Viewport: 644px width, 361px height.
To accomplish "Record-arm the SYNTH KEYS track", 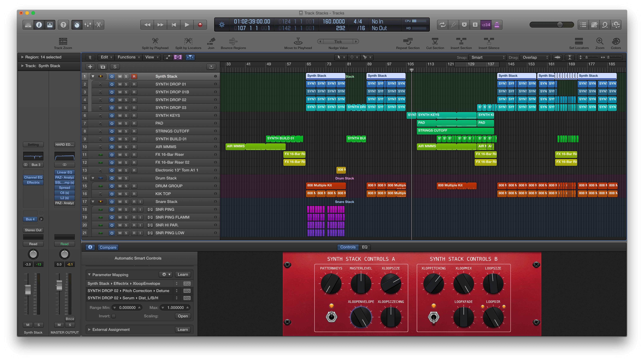I will coord(134,115).
